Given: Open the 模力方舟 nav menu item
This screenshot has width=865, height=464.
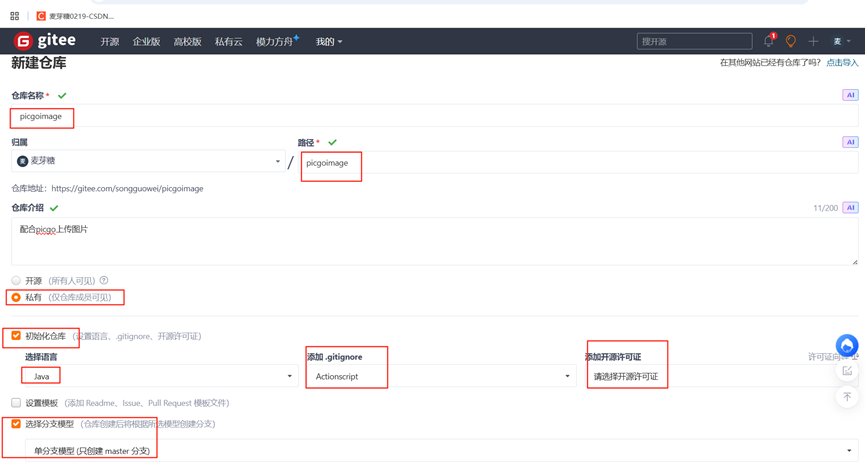Looking at the screenshot, I should (x=275, y=41).
